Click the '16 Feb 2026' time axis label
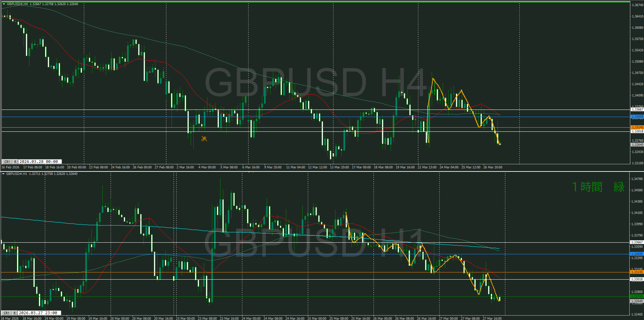 [10, 167]
